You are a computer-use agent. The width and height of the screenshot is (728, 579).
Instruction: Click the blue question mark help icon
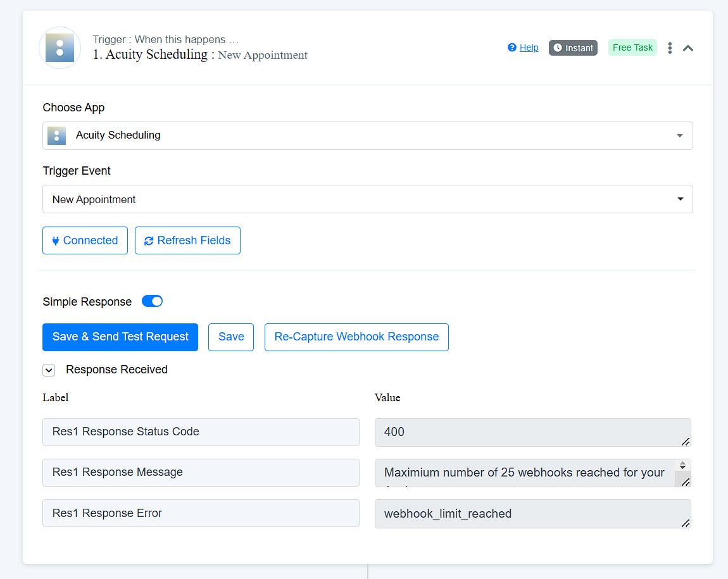coord(512,47)
